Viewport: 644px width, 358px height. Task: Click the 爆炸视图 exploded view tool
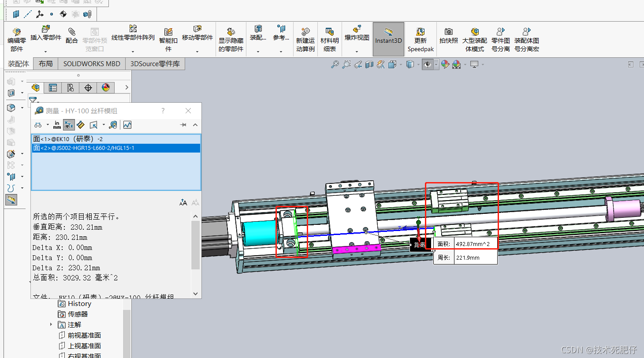point(357,34)
